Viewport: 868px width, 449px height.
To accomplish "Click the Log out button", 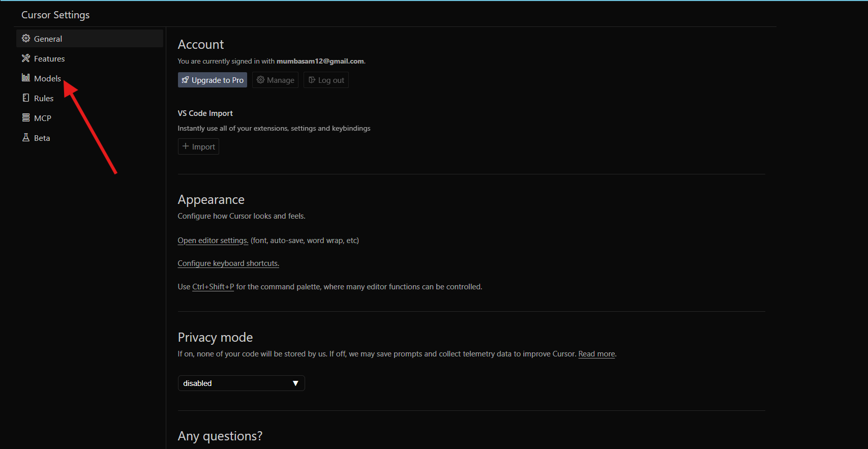I will click(326, 80).
